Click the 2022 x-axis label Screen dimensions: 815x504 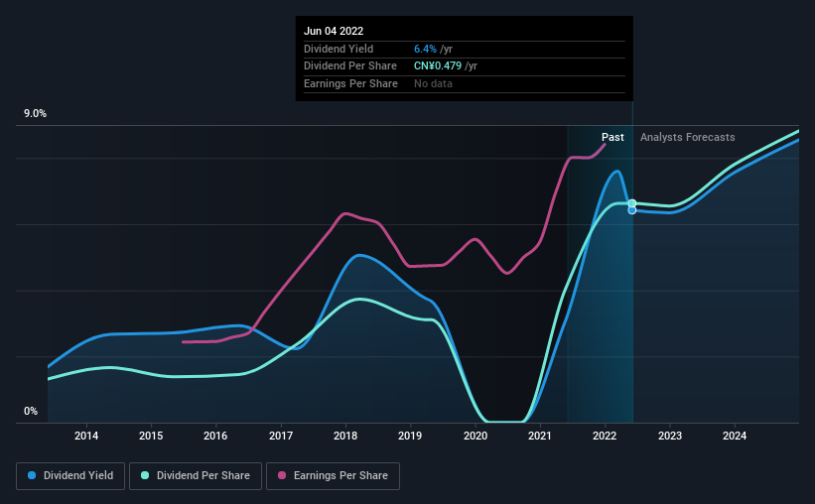[x=605, y=436]
